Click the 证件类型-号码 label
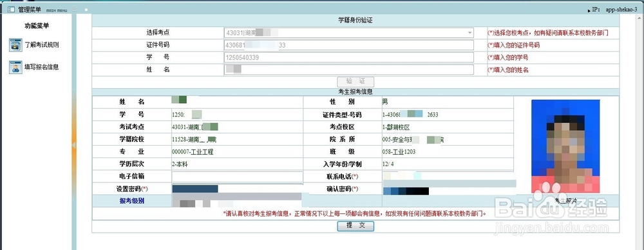Image resolution: width=644 pixels, height=250 pixels. (x=342, y=115)
